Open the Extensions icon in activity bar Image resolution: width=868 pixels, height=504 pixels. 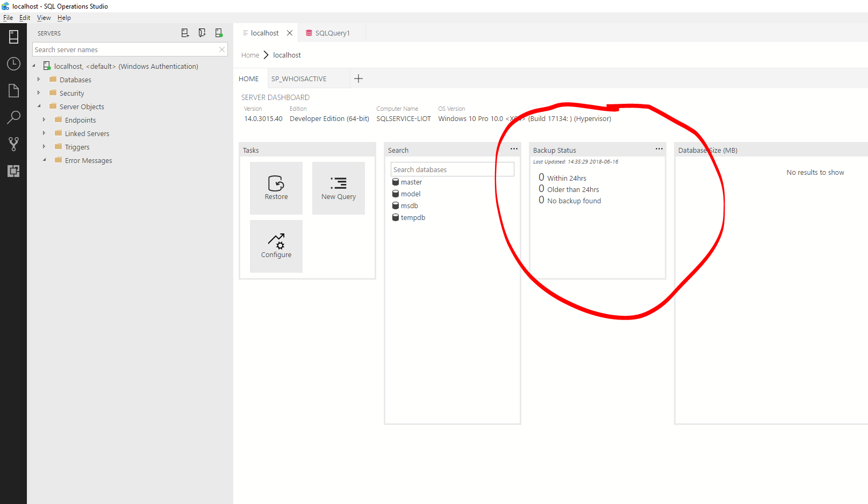[13, 171]
